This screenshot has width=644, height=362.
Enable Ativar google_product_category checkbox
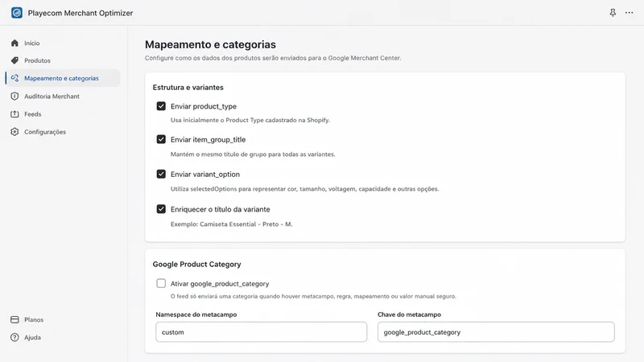click(161, 283)
